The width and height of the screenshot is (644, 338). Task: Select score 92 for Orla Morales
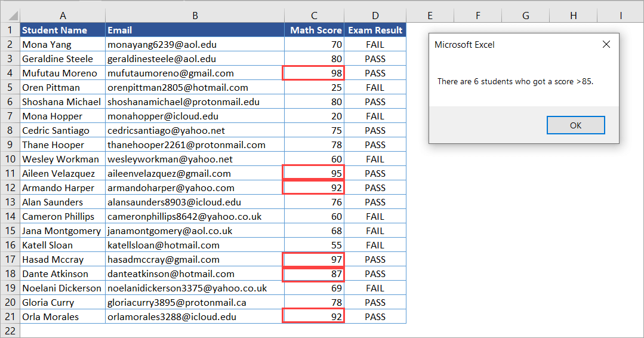pos(314,317)
